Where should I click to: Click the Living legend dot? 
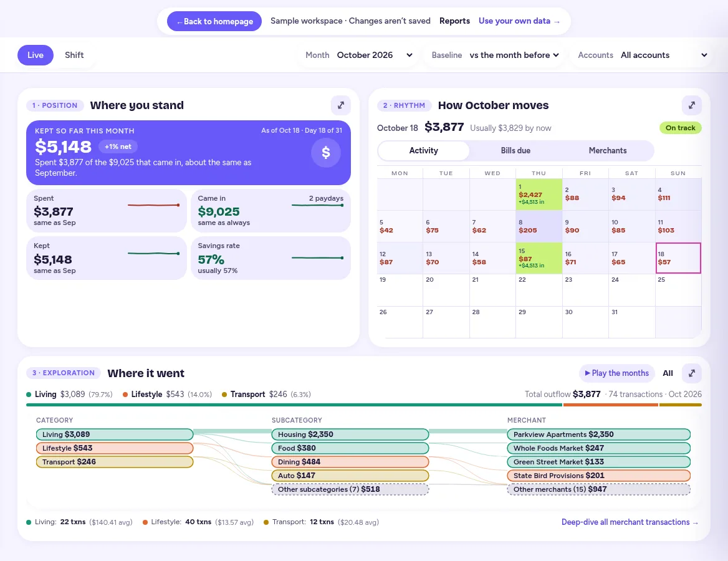point(29,395)
